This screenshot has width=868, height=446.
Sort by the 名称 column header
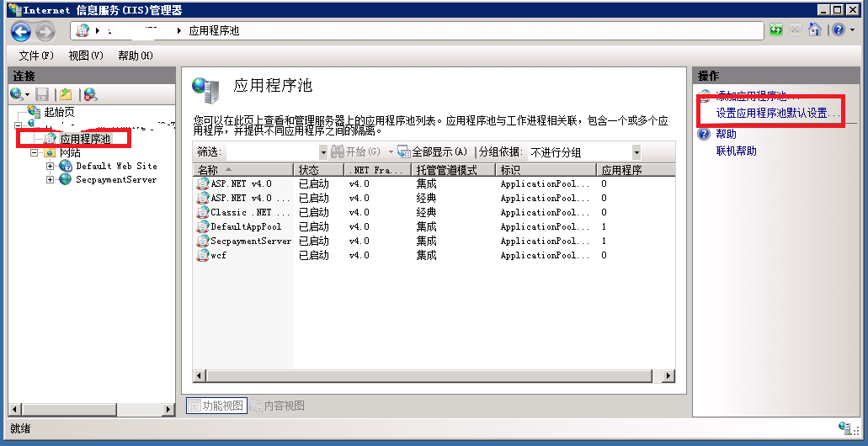243,170
